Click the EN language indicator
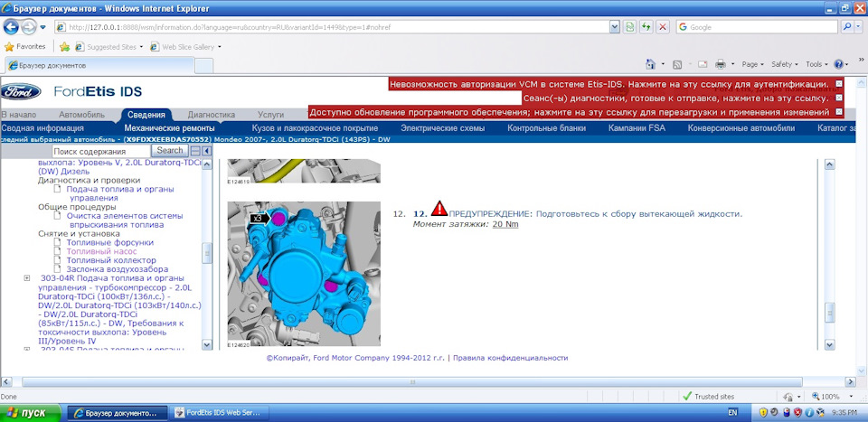 (731, 413)
